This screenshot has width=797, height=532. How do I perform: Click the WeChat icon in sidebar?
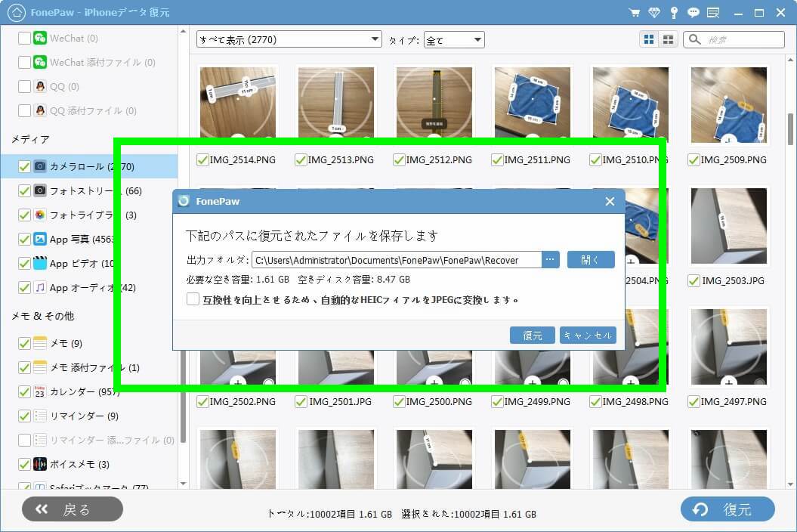tap(40, 38)
